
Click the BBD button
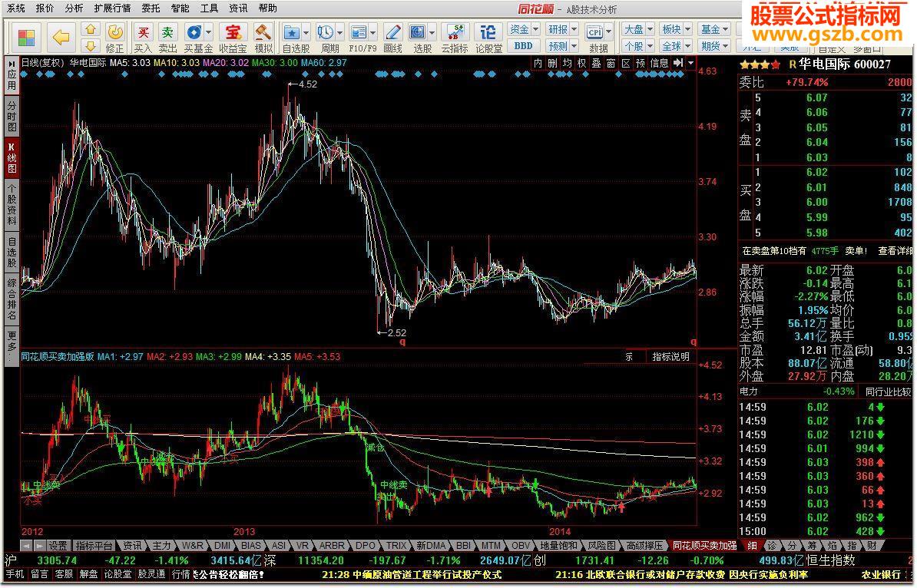click(x=524, y=45)
